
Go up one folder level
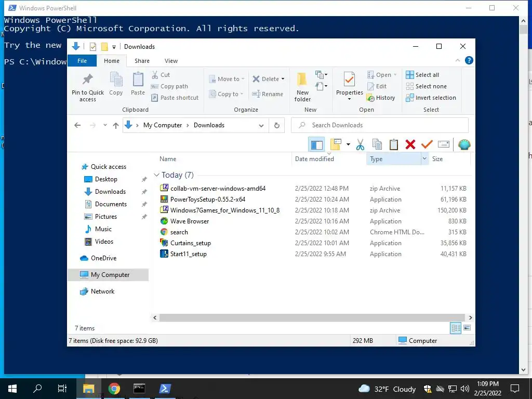pyautogui.click(x=116, y=126)
